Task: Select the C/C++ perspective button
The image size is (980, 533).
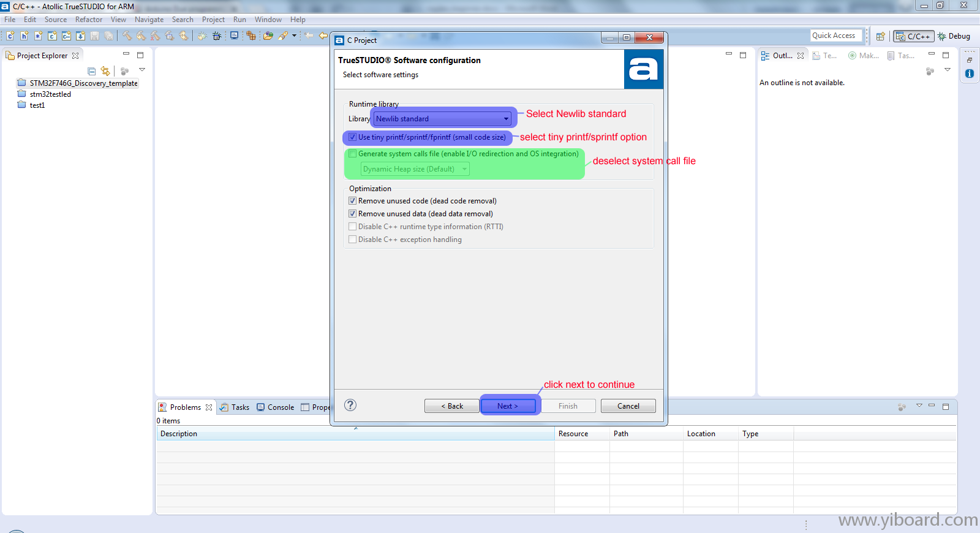Action: click(x=913, y=36)
